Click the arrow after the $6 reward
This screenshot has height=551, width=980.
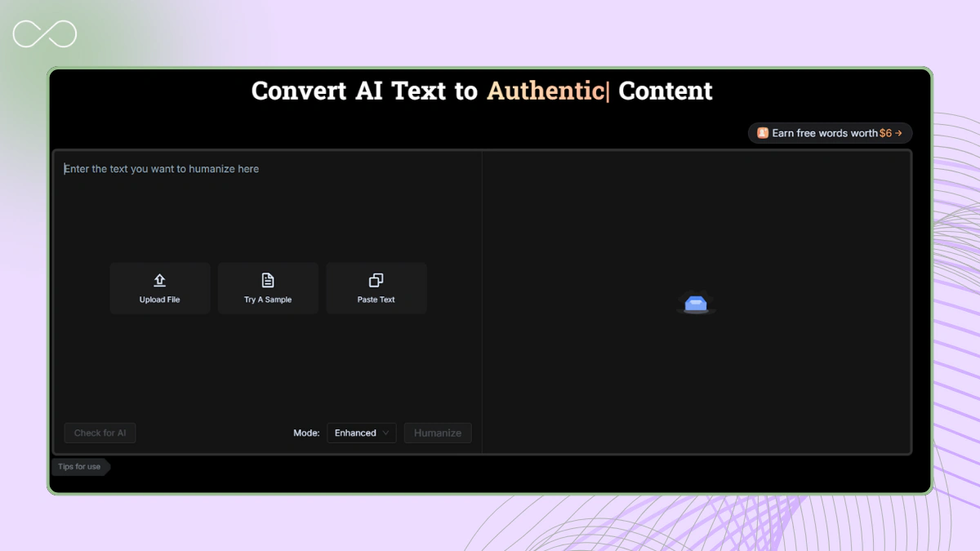coord(899,133)
